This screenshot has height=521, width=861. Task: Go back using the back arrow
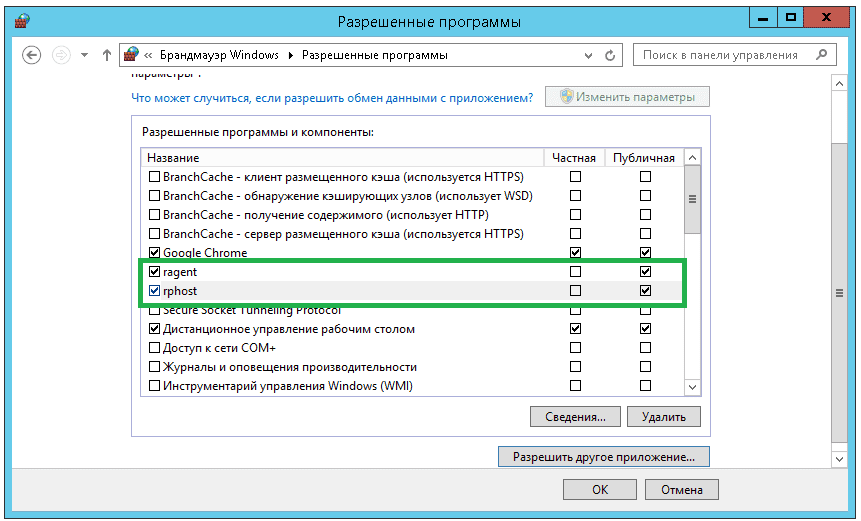tap(31, 55)
